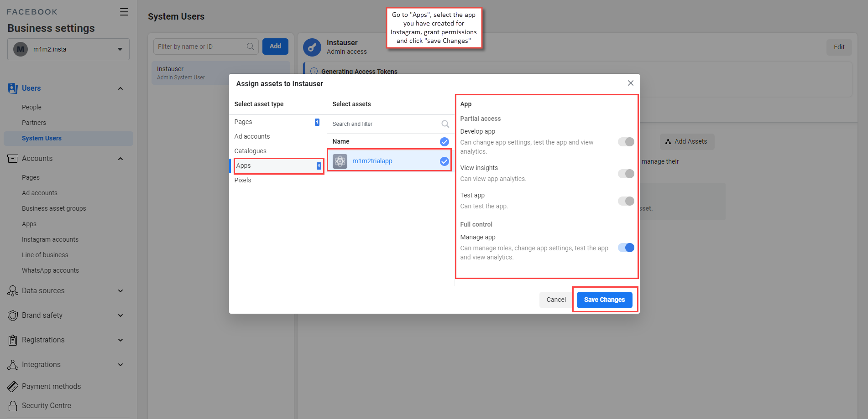
Task: Click the Add Assets button
Action: (687, 142)
